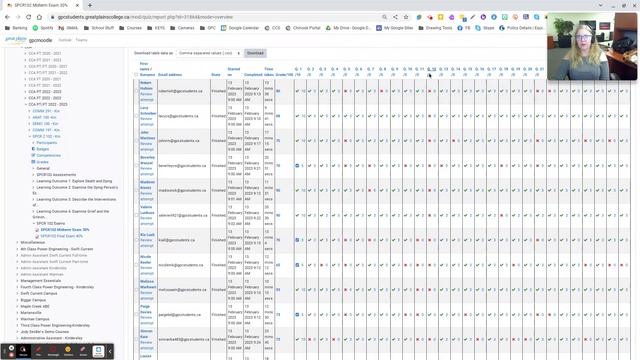Viewport: 640px width, 360px height.
Task: Expand SPCR102 Assessments section
Action: pyautogui.click(x=33, y=175)
